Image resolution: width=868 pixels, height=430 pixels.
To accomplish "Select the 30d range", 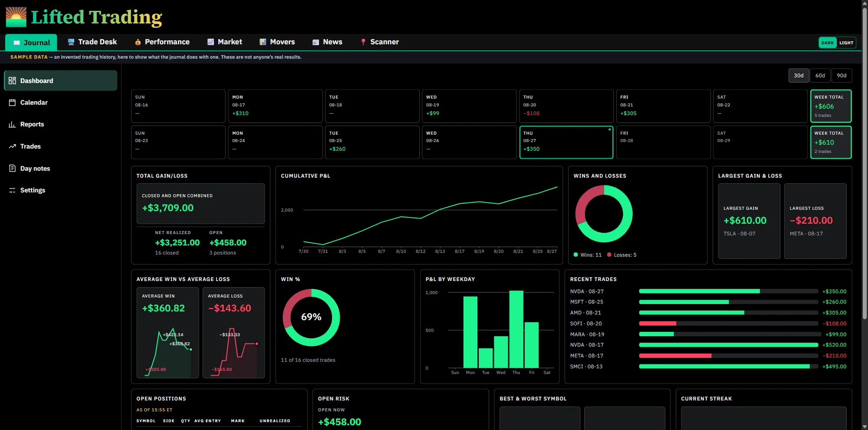I will (799, 76).
